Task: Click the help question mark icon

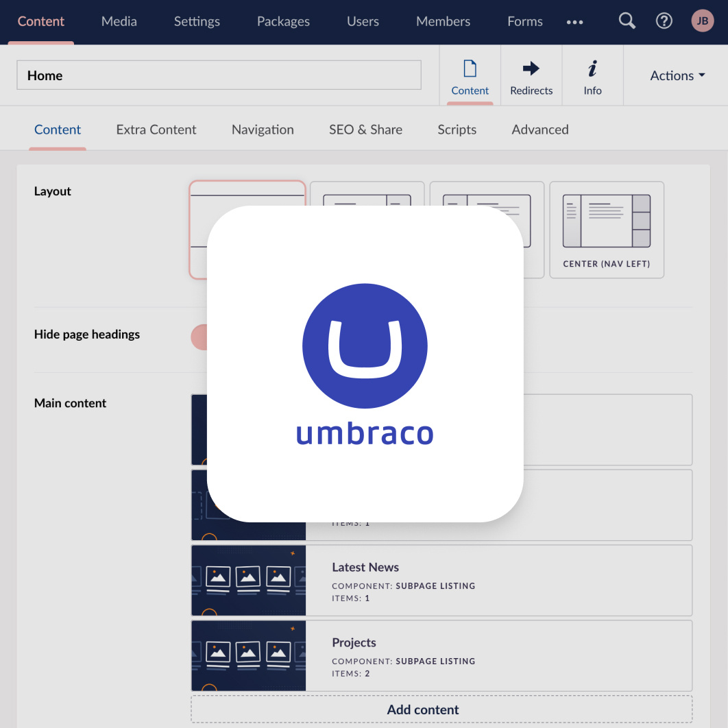Action: (x=664, y=21)
